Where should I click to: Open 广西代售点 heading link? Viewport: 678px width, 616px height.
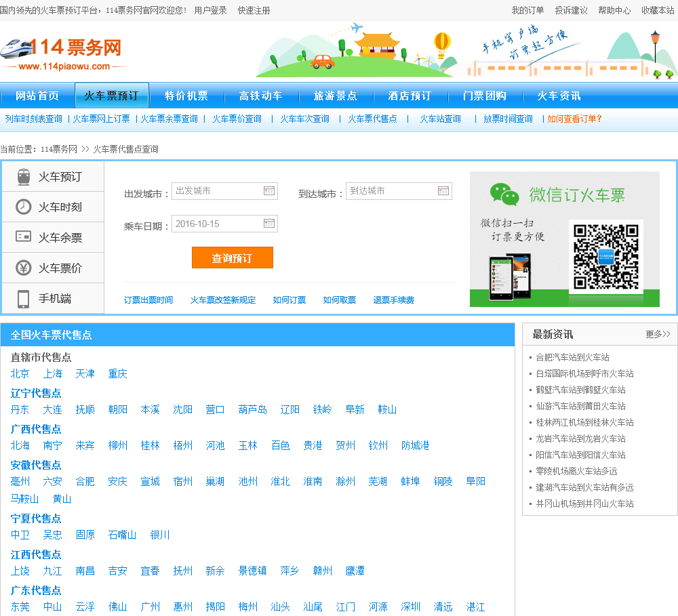(36, 429)
